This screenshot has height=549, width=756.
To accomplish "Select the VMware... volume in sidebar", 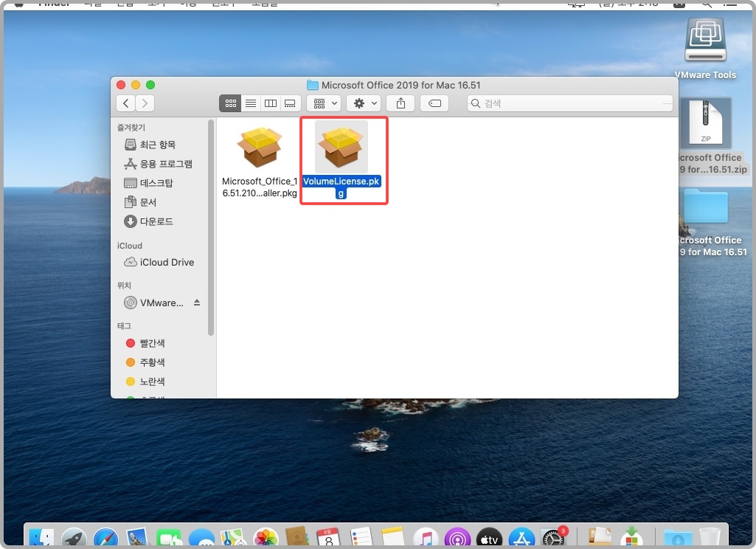I will tap(154, 303).
